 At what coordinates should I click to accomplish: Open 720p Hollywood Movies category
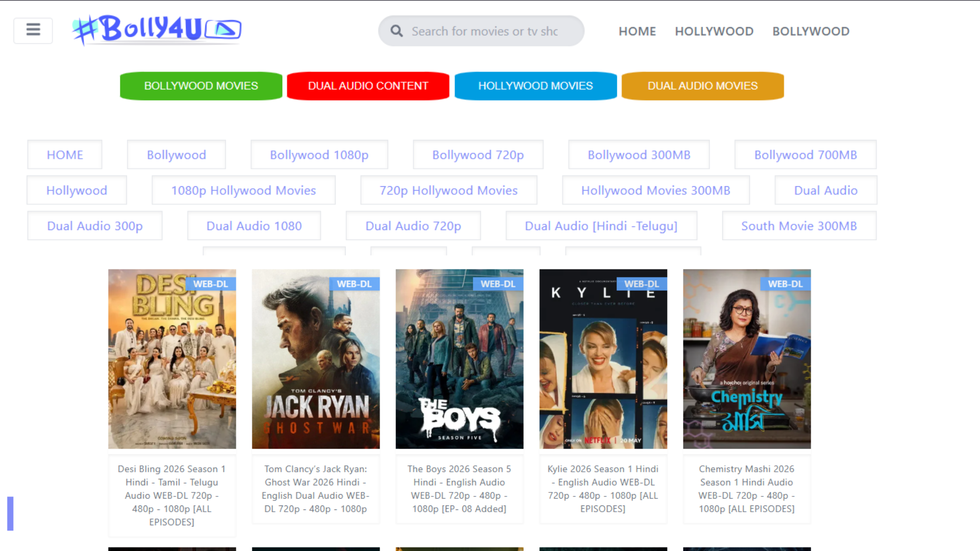(449, 190)
